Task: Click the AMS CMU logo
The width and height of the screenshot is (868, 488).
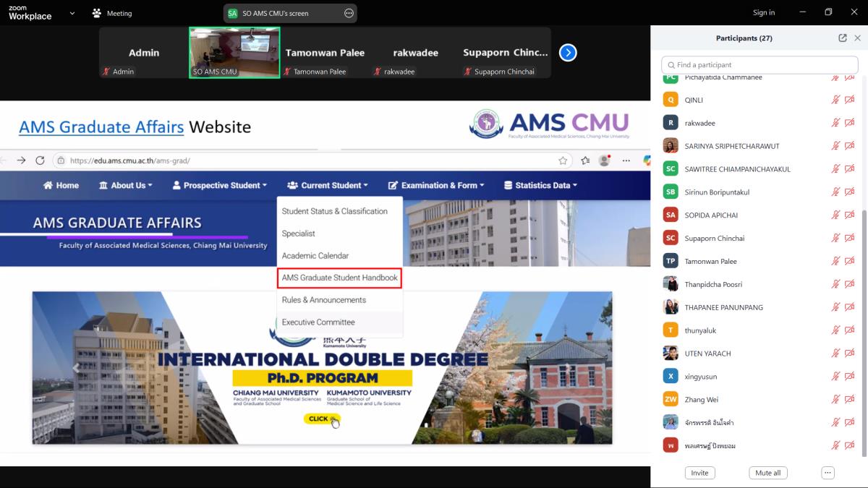Action: pyautogui.click(x=549, y=124)
